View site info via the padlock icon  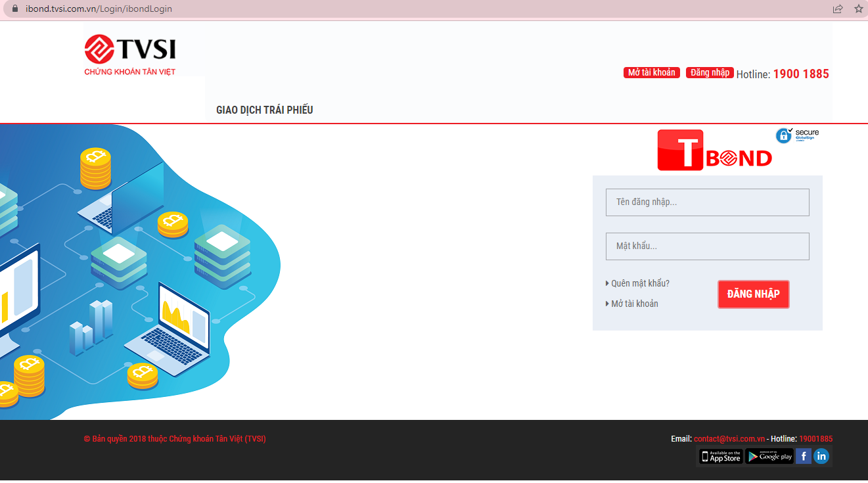click(16, 9)
